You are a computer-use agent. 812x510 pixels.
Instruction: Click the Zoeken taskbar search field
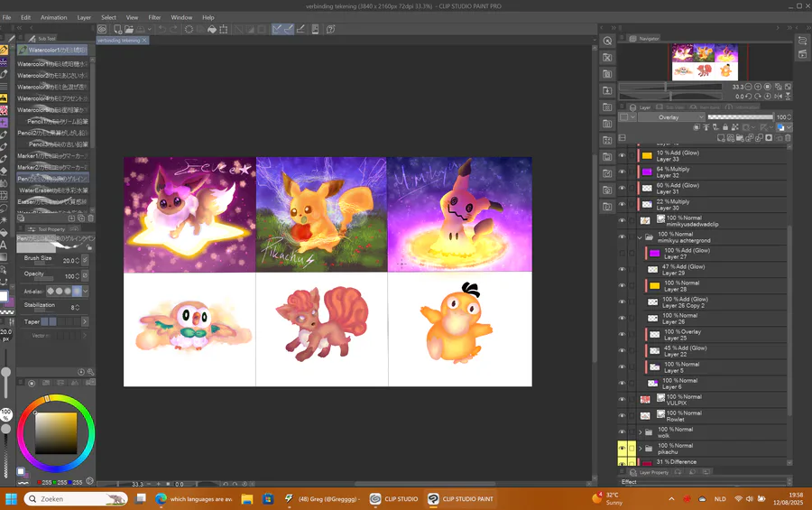point(76,499)
